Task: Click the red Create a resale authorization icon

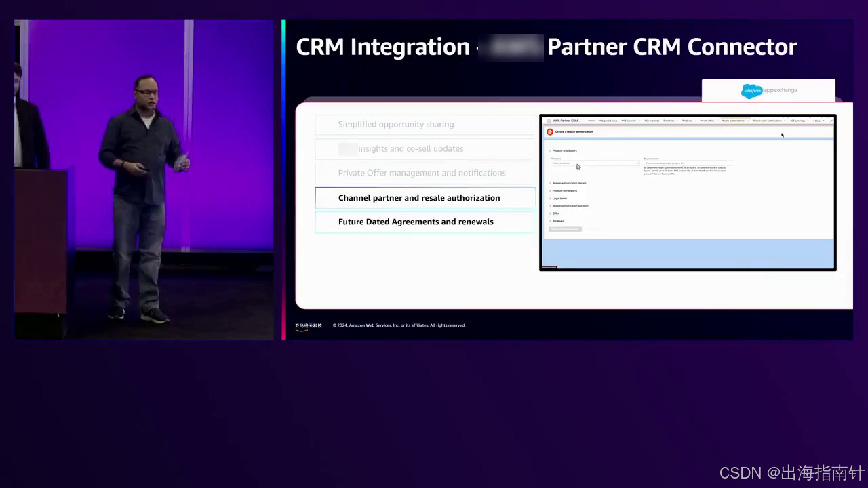Action: 550,131
